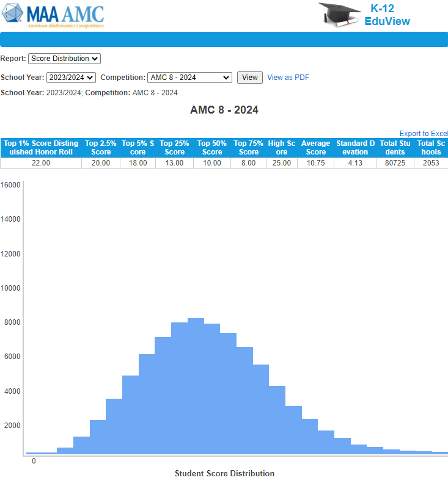448x483 pixels.
Task: Select the 25.00 high score cell
Action: click(282, 163)
